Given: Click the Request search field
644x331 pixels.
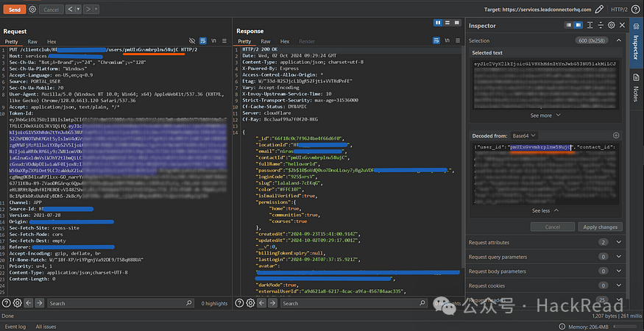Looking at the screenshot, I should (x=110, y=303).
